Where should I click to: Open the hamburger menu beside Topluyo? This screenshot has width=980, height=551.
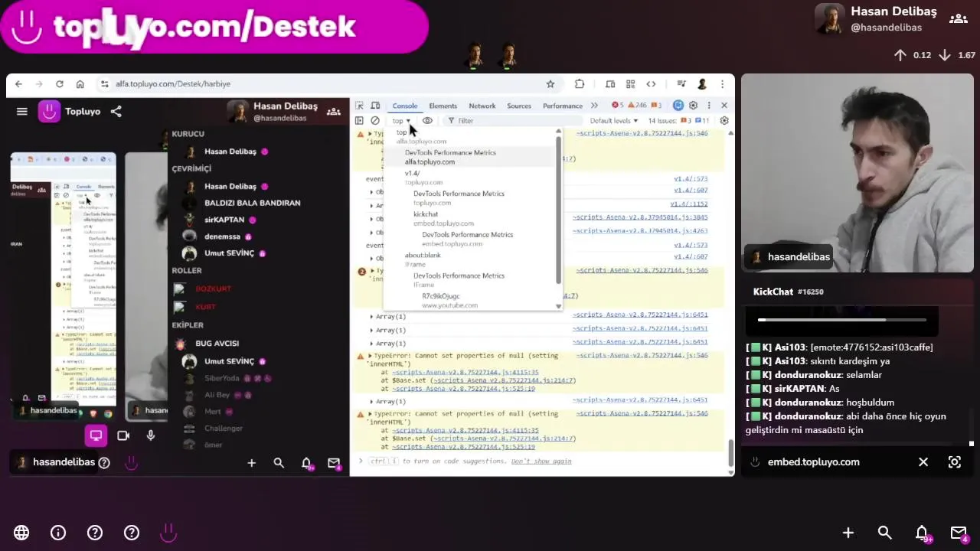(x=22, y=112)
